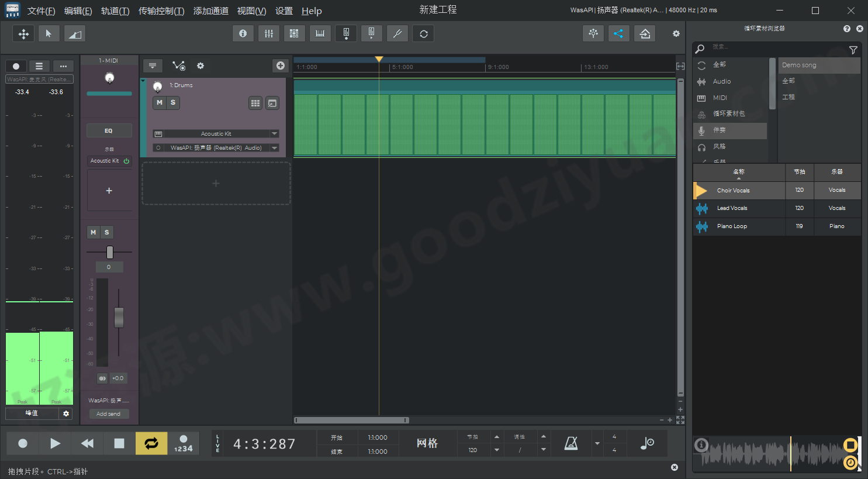
Task: Solo the Drums track
Action: pos(173,102)
